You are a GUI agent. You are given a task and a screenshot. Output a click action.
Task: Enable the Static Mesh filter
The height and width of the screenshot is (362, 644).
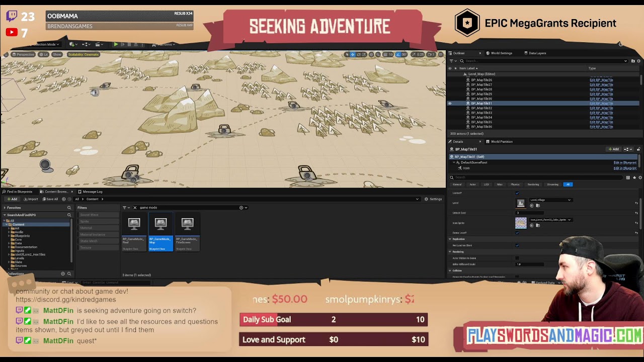99,241
